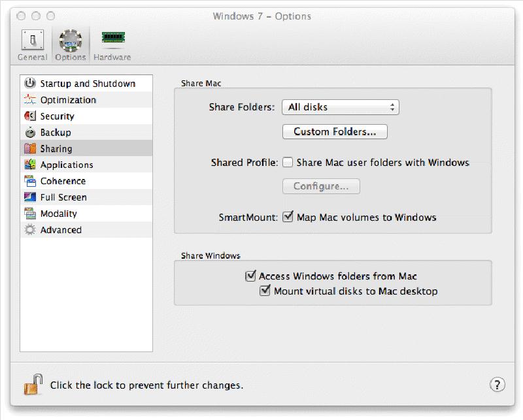The height and width of the screenshot is (420, 523).
Task: Click the Advanced gear icon
Action: click(30, 230)
